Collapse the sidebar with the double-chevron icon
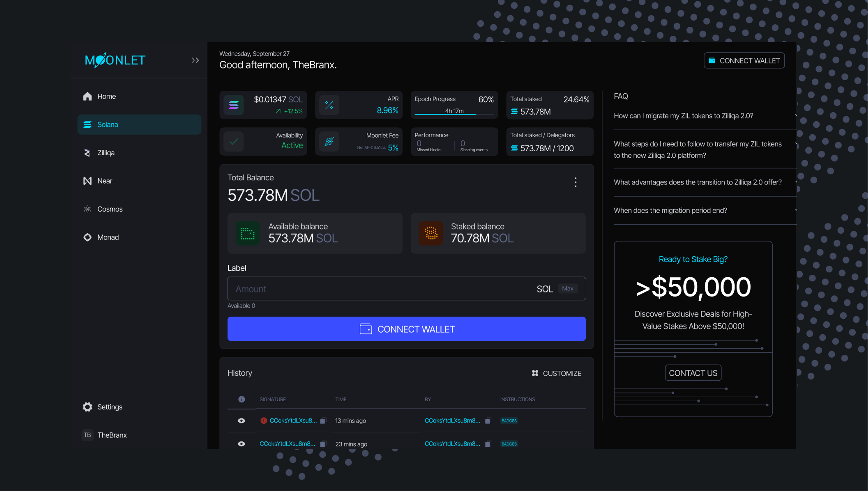The height and width of the screenshot is (491, 868). pyautogui.click(x=195, y=60)
